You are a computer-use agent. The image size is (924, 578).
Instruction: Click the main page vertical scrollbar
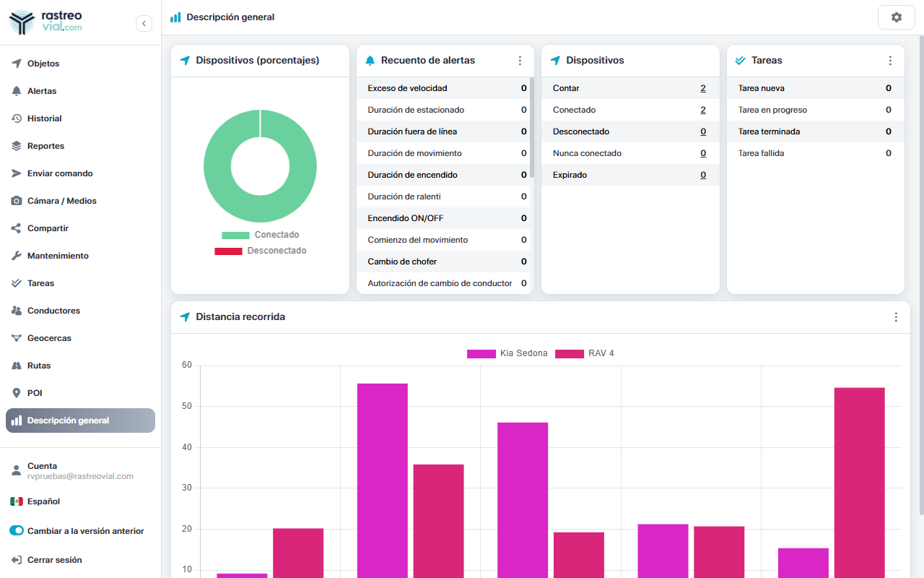[921, 275]
